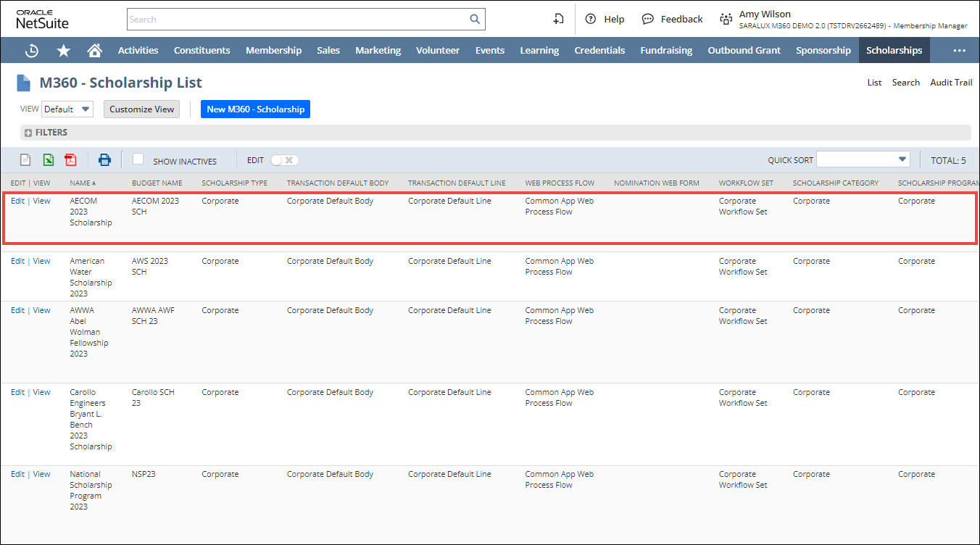Open the Recent Records clock icon

click(x=32, y=51)
